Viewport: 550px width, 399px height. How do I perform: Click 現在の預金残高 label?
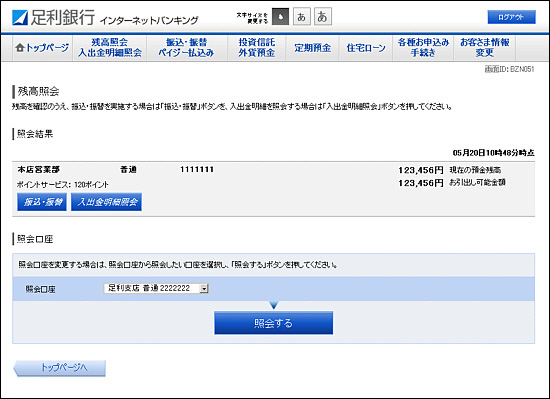pyautogui.click(x=475, y=170)
